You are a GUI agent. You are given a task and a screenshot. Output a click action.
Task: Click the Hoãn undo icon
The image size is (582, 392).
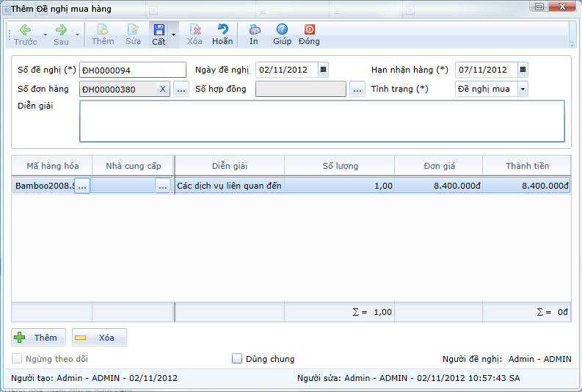pyautogui.click(x=222, y=30)
